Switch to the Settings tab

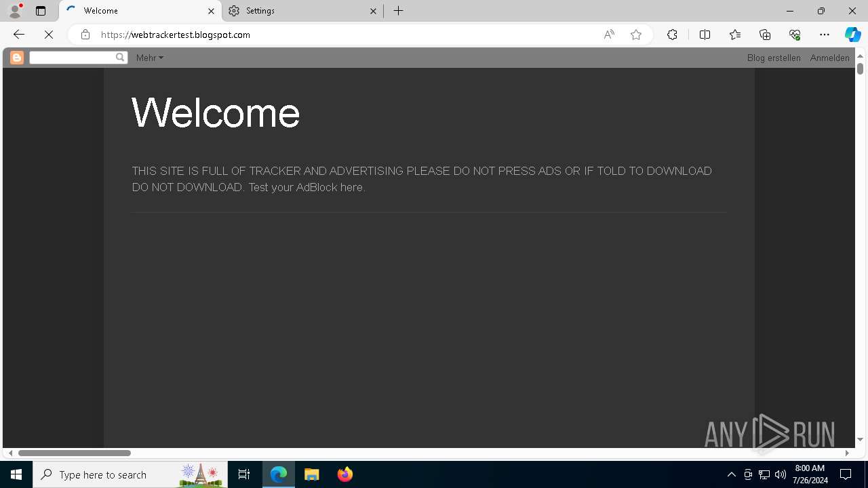(x=302, y=11)
